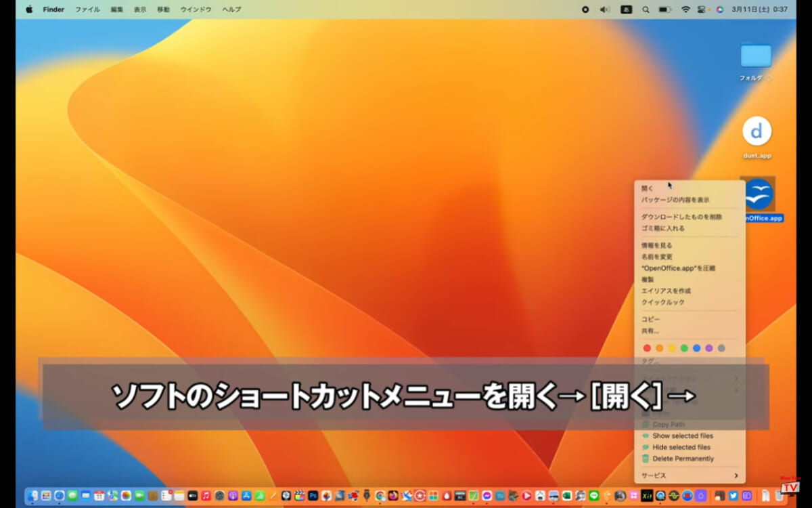Open the Apple menu
The height and width of the screenshot is (508, 812).
pos(29,9)
